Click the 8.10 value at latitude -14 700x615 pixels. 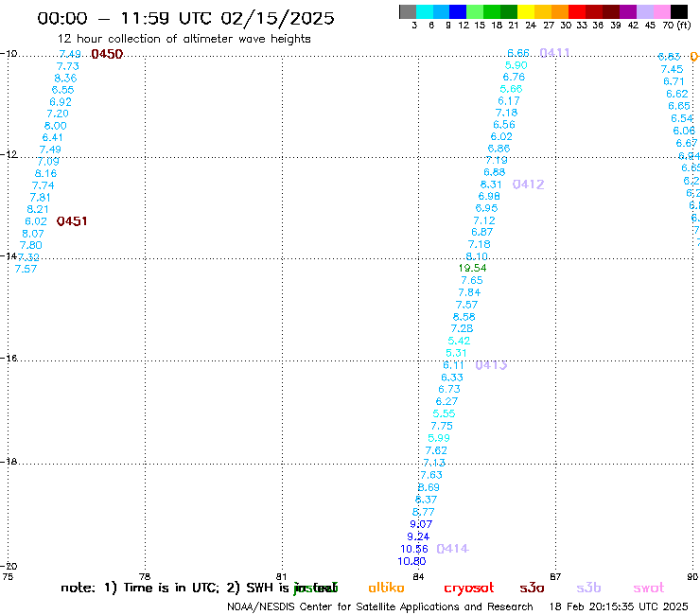coord(477,256)
